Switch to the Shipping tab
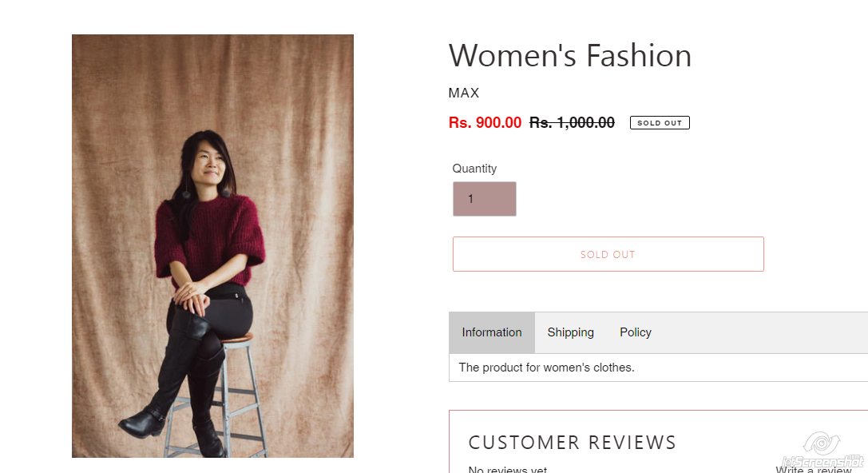This screenshot has width=868, height=473. tap(570, 332)
